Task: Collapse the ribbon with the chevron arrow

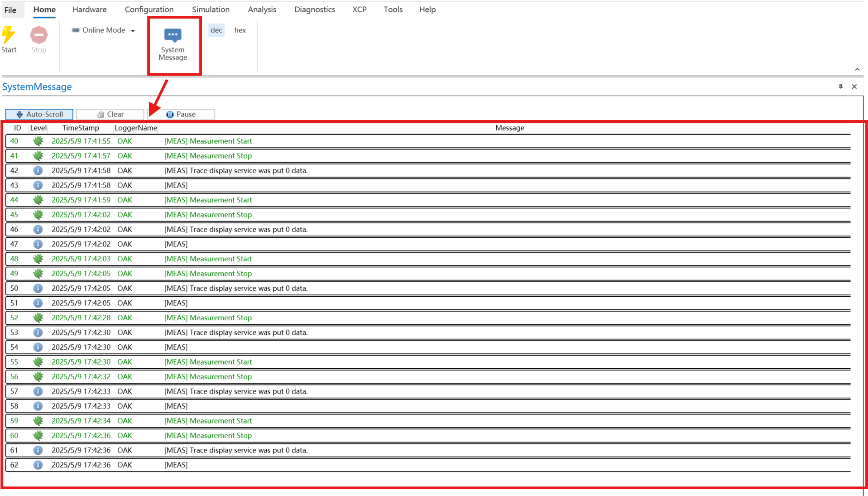Action: tap(857, 69)
